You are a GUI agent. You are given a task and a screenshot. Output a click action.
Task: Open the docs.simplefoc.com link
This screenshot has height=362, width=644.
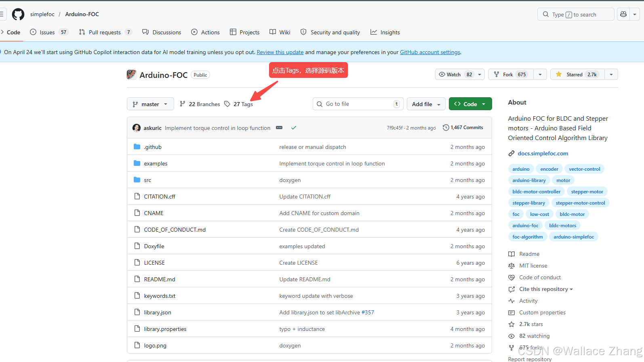(543, 153)
